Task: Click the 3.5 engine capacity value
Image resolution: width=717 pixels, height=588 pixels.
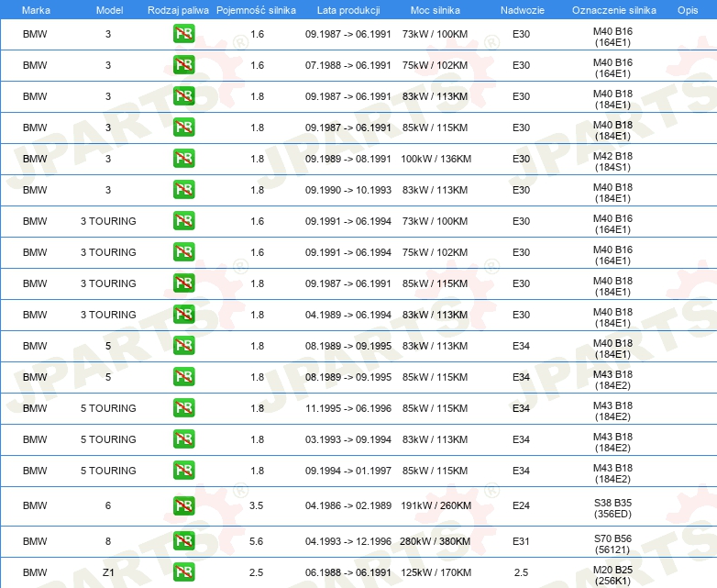Action: point(256,505)
